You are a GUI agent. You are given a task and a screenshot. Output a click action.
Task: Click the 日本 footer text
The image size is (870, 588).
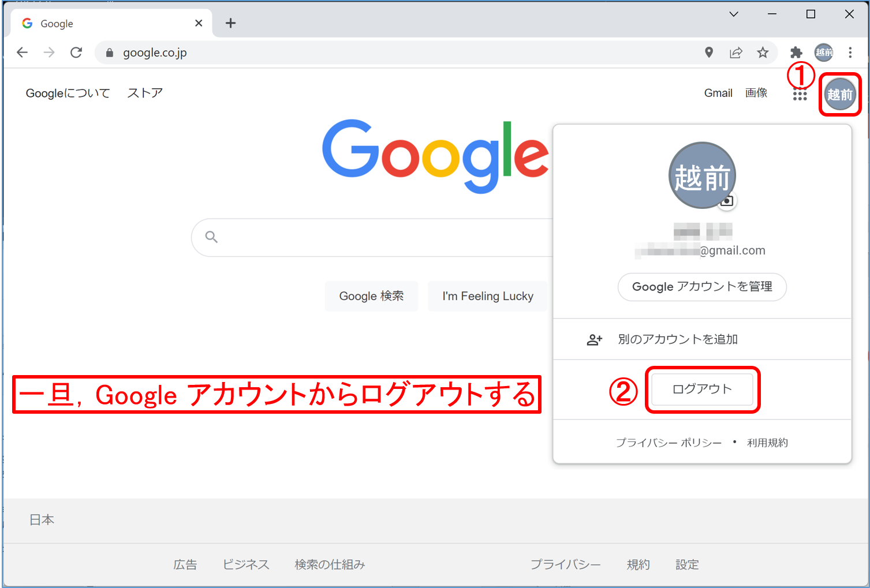click(x=42, y=520)
